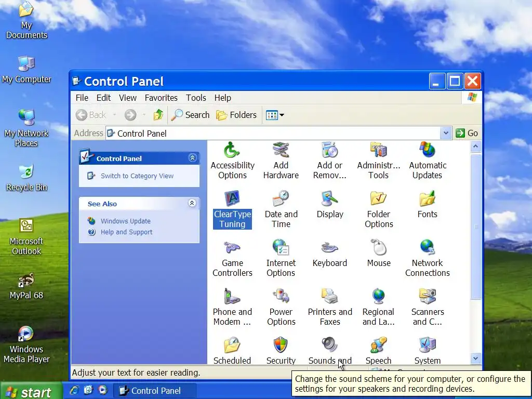The image size is (532, 399).
Task: Toggle the Folders pane button
Action: coord(236,115)
